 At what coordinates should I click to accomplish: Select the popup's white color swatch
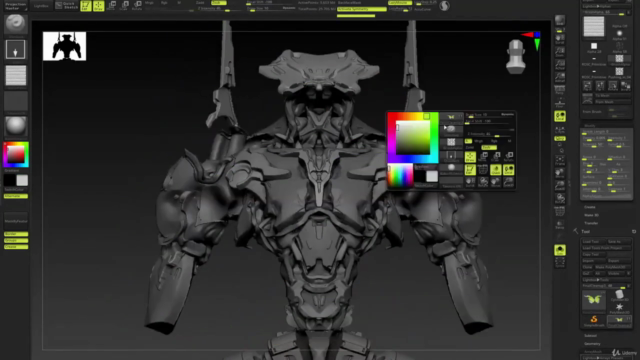pyautogui.click(x=432, y=176)
